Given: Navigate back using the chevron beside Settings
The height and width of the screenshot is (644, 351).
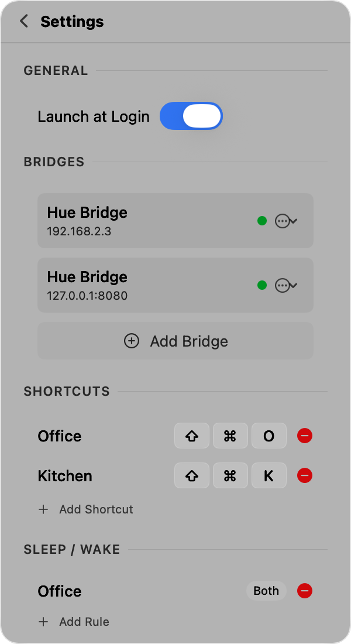Looking at the screenshot, I should coord(23,20).
